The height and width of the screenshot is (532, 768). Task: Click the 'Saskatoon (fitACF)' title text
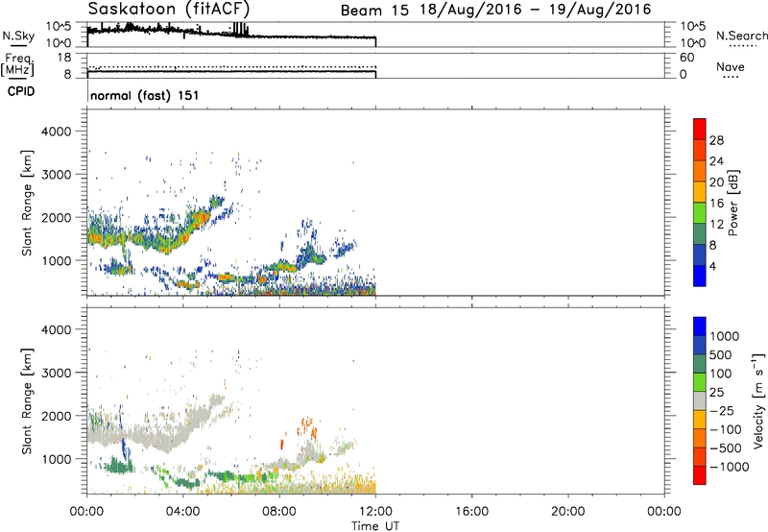pyautogui.click(x=169, y=9)
